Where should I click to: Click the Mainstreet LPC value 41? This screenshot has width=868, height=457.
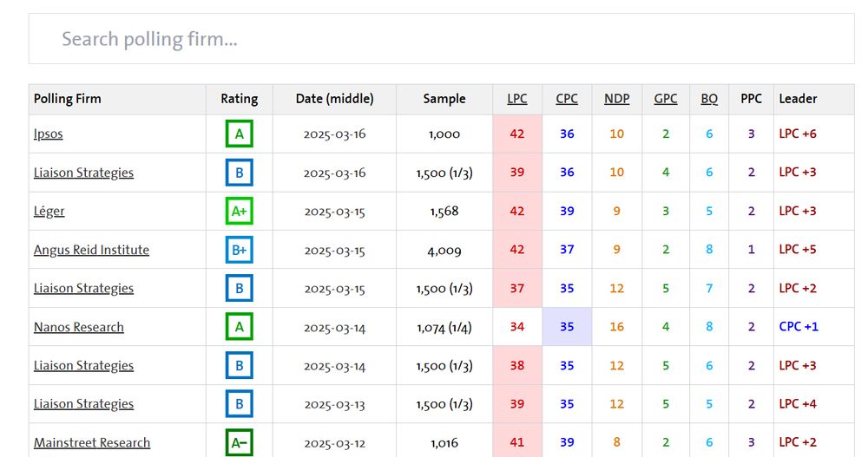(517, 442)
